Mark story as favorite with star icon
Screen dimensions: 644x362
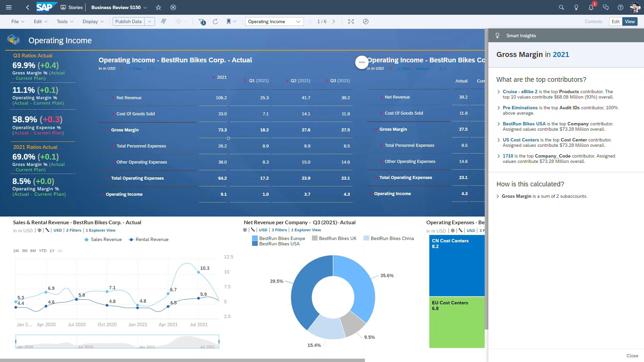(x=159, y=7)
